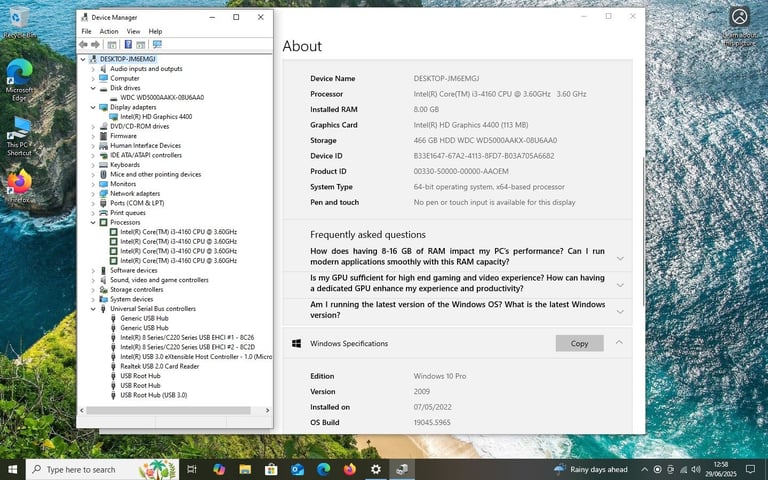Toggle the action pane toolbar icon
The image size is (768, 480).
coord(141,45)
